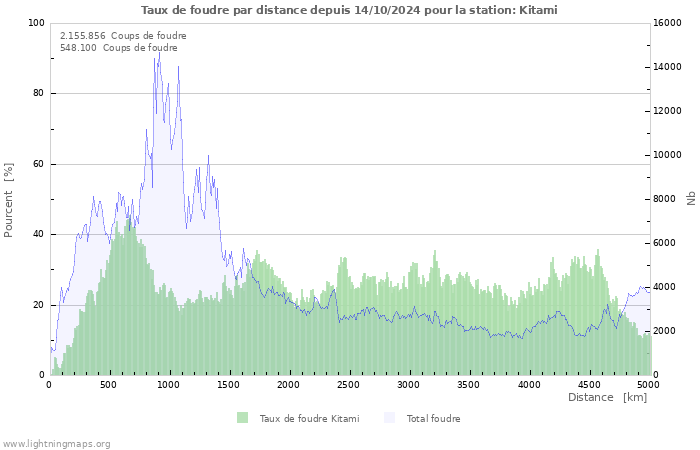This screenshot has height=450, width=700.
Task: Click the 60 tick on the percent axis
Action: point(39,164)
